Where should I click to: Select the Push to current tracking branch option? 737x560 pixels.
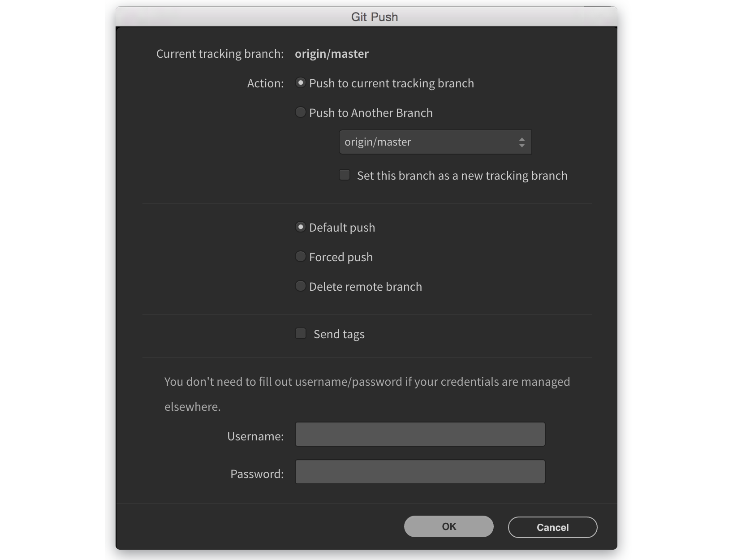coord(301,83)
